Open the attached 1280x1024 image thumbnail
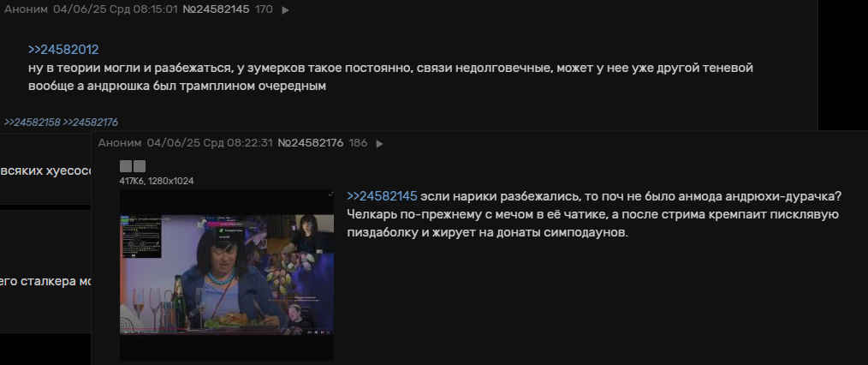868x365 pixels. click(x=226, y=275)
